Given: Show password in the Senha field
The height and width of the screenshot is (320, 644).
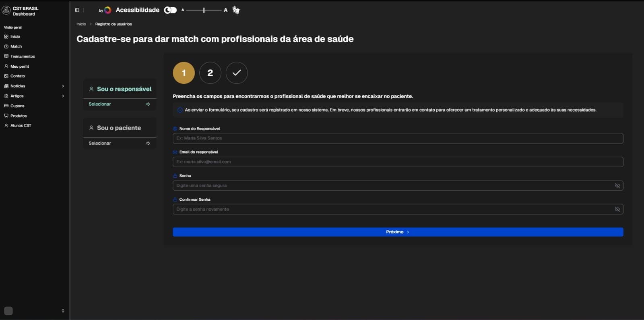Looking at the screenshot, I should coord(617,186).
